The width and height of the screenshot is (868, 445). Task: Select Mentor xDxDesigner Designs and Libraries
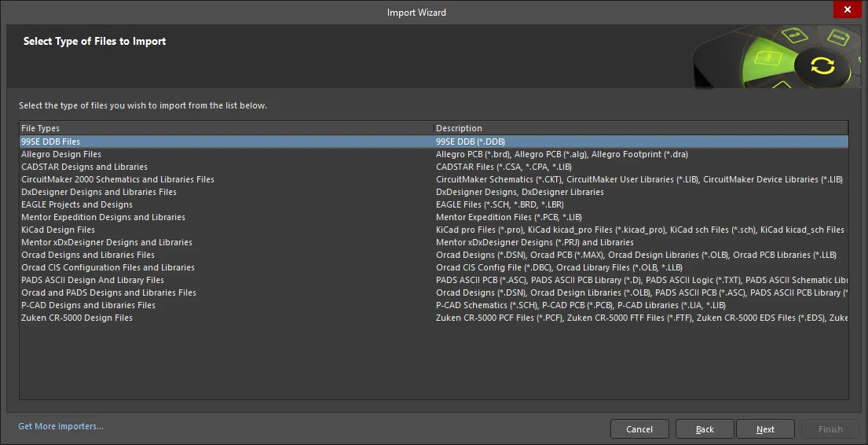(x=434, y=242)
